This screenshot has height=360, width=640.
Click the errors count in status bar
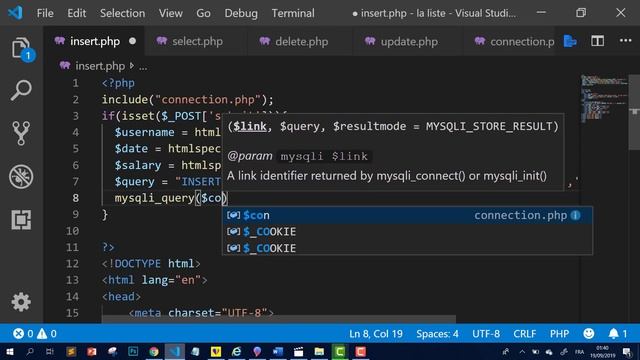pyautogui.click(x=23, y=333)
